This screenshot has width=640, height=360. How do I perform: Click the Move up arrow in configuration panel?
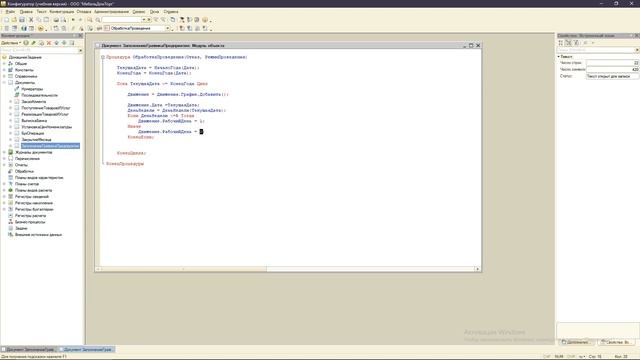pos(56,42)
